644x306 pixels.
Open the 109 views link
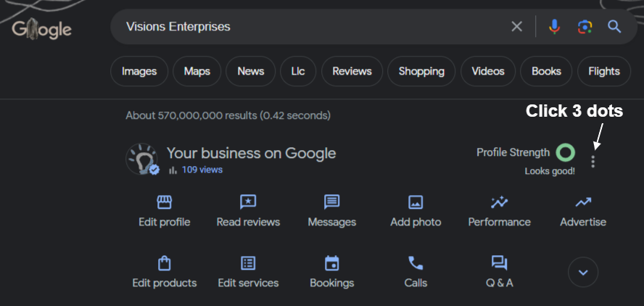pyautogui.click(x=202, y=170)
